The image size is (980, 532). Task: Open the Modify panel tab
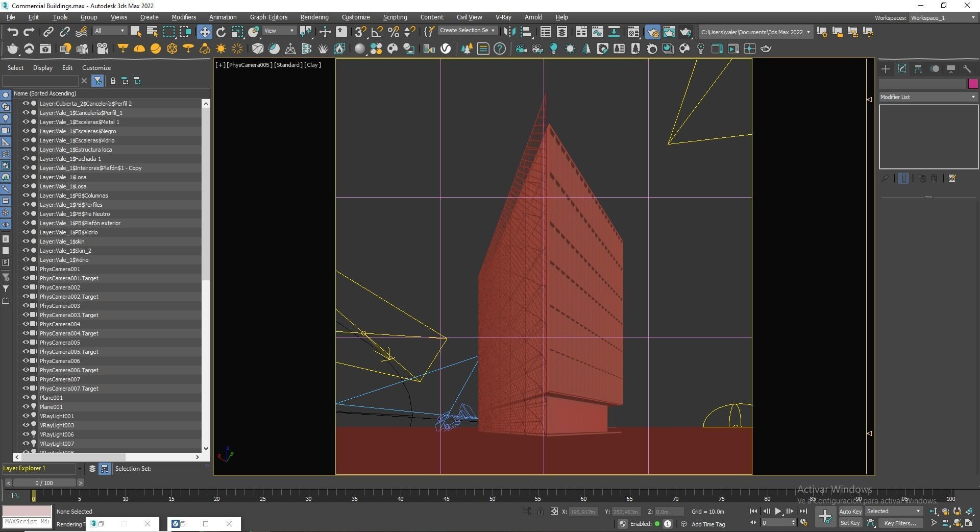902,69
